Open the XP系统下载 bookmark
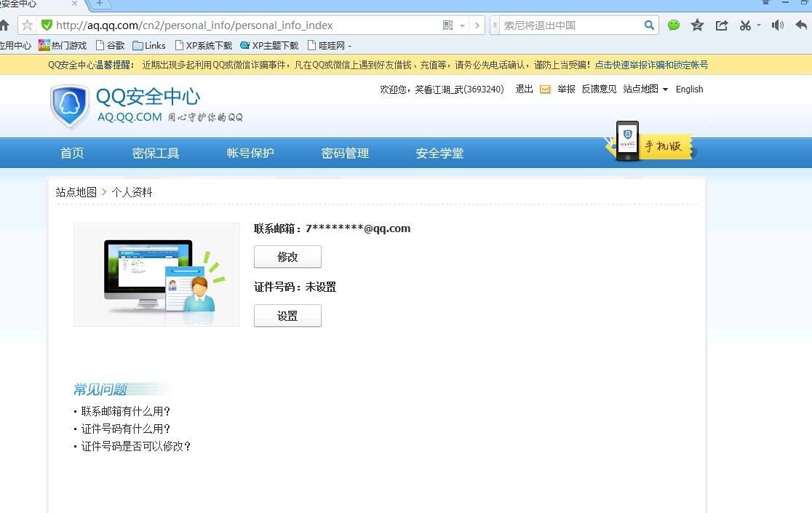812x513 pixels. tap(204, 46)
